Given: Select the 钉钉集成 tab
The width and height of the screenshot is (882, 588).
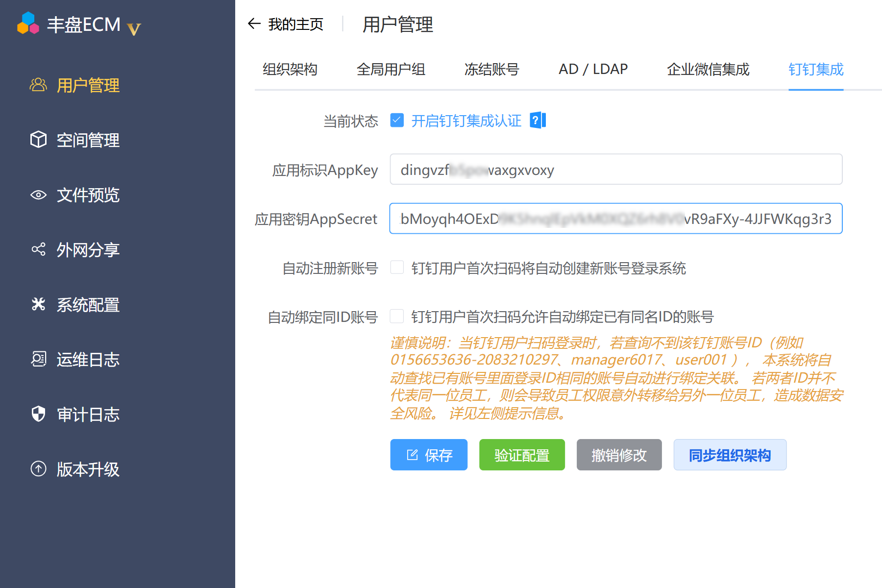Looking at the screenshot, I should coord(816,70).
